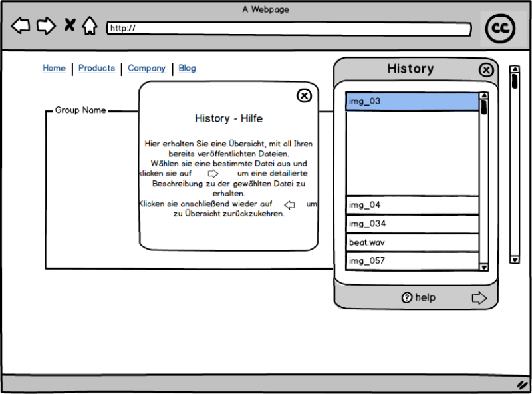
Task: Close the History panel
Action: 487,70
